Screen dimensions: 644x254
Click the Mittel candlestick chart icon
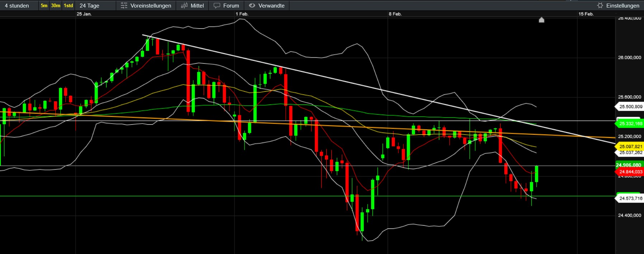[x=184, y=5]
